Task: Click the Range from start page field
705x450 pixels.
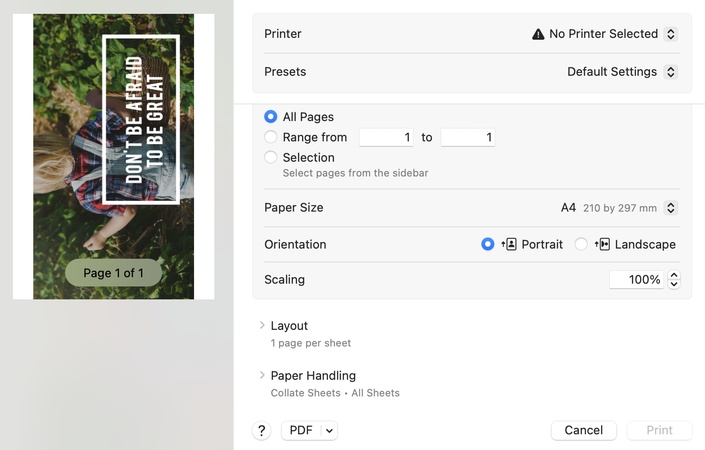Action: (386, 137)
